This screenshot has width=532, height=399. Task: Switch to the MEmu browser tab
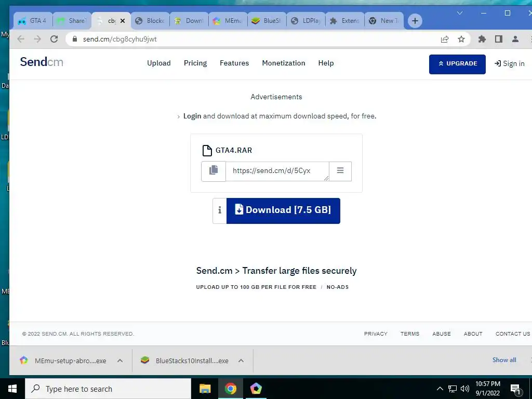(228, 21)
